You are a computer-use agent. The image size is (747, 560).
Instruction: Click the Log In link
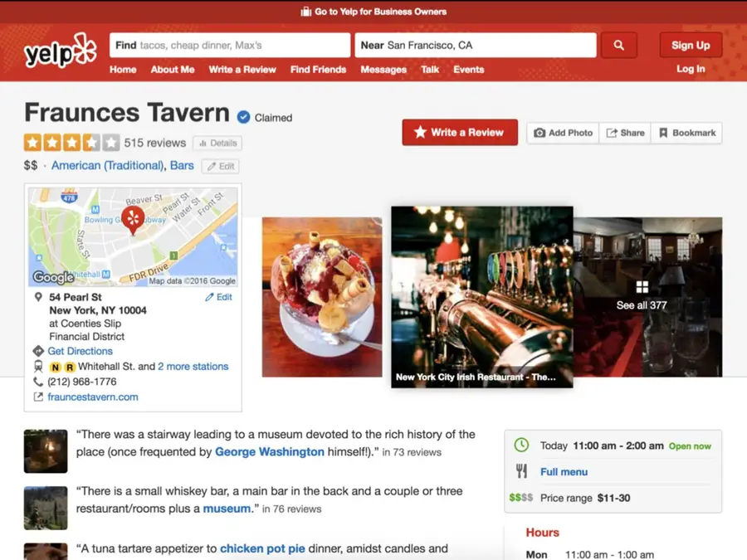click(691, 69)
